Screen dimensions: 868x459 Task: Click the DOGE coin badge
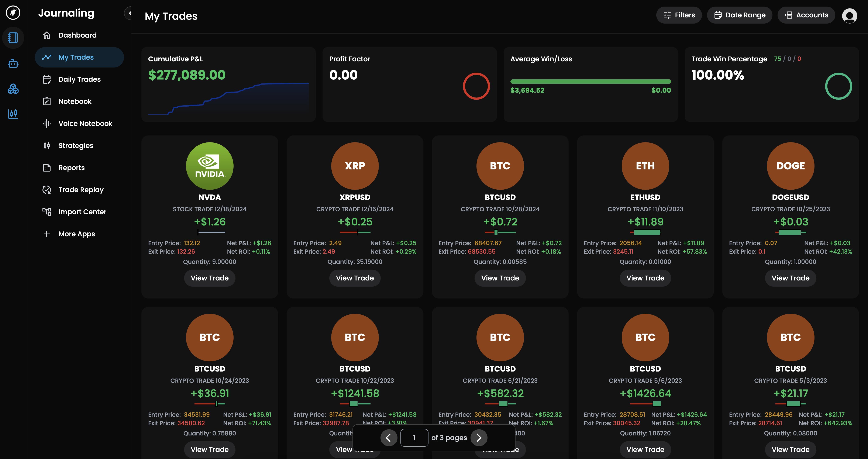[790, 166]
